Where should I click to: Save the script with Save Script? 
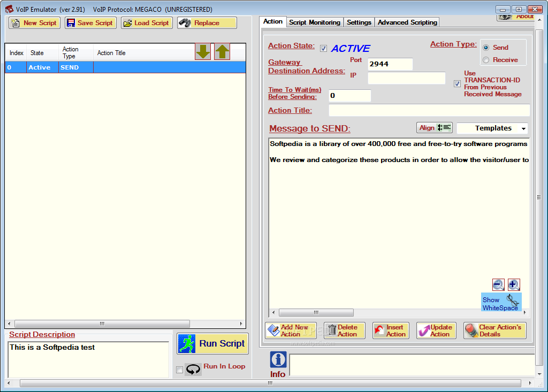coord(90,23)
